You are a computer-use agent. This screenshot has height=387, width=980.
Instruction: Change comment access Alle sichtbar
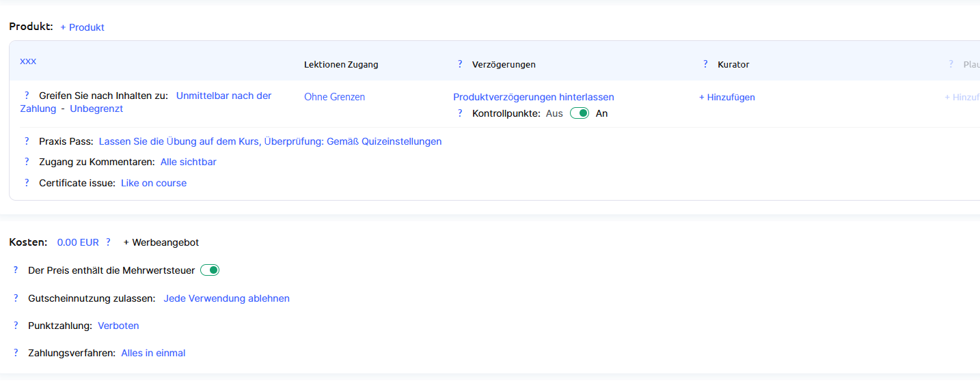click(x=188, y=162)
